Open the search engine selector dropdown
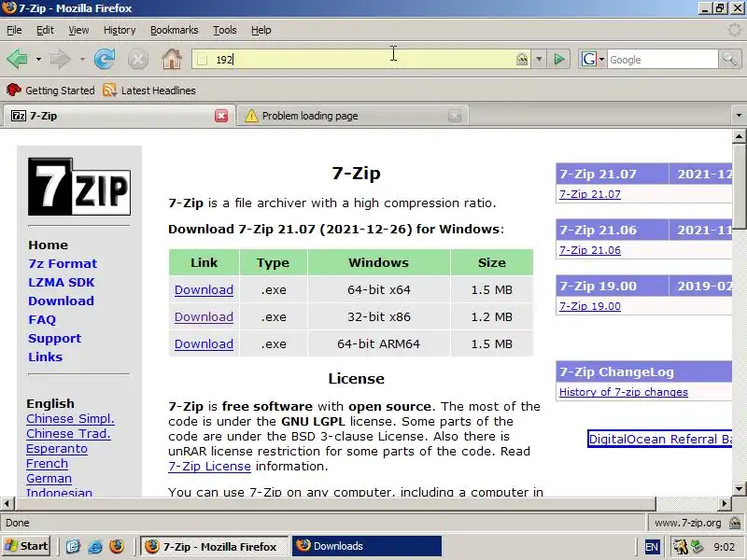The width and height of the screenshot is (747, 560). pos(601,60)
